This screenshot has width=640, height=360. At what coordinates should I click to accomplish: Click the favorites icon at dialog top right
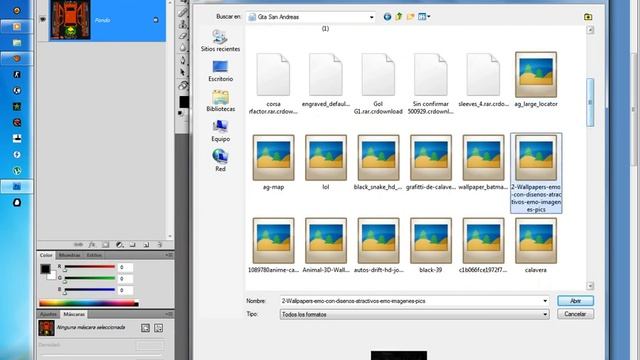point(588,17)
